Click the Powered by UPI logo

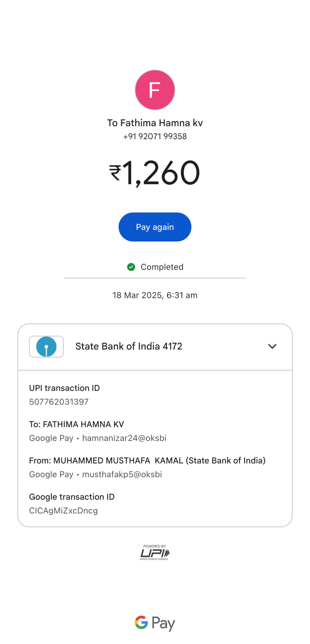tap(155, 552)
